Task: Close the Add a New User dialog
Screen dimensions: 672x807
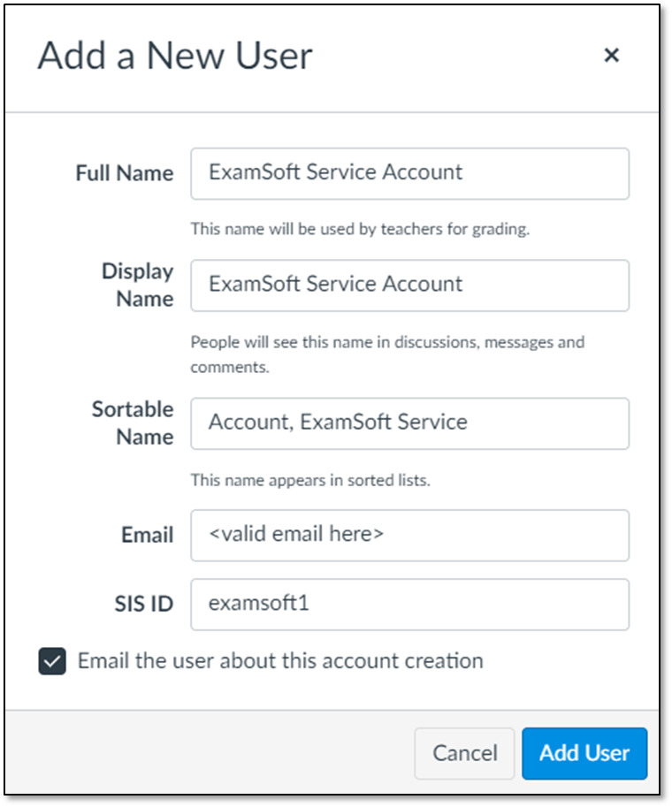Action: click(x=611, y=55)
